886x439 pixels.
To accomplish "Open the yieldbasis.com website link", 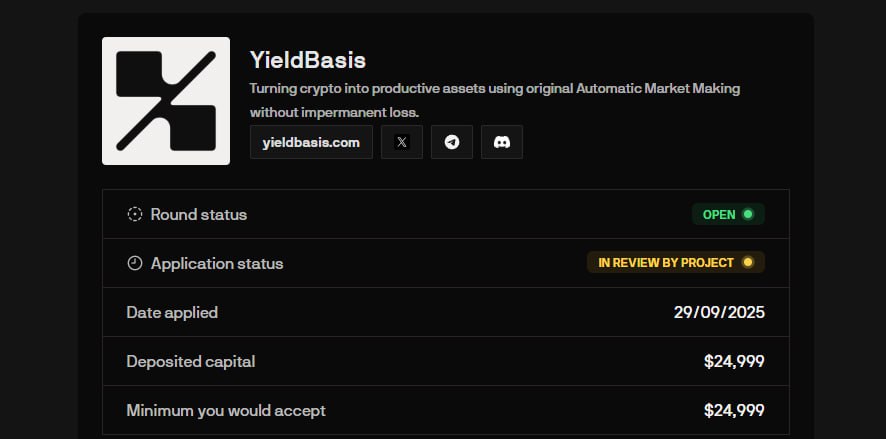I will tap(311, 142).
